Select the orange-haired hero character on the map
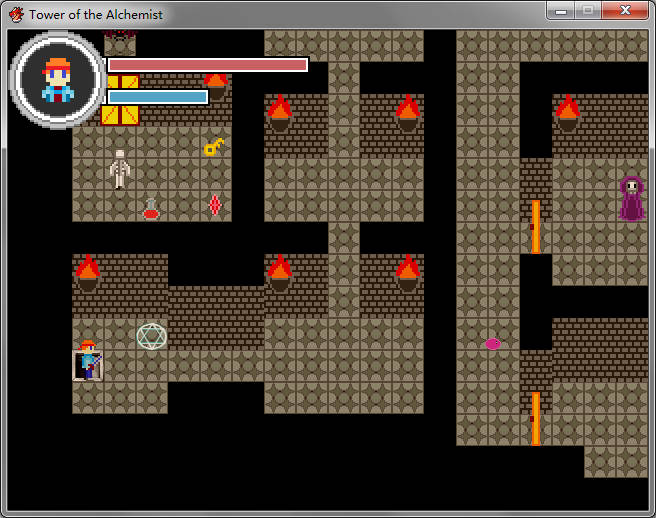This screenshot has width=656, height=518. 88,360
